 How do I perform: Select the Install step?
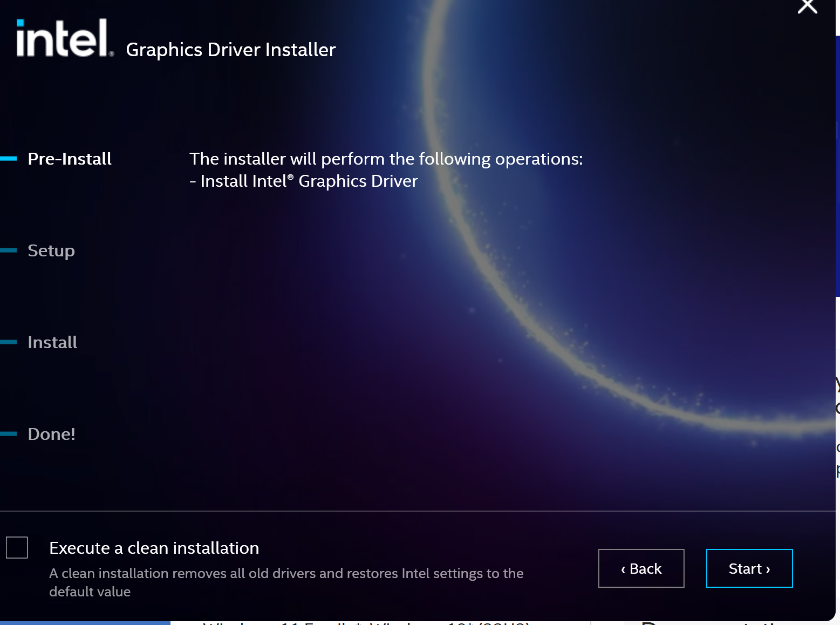52,342
